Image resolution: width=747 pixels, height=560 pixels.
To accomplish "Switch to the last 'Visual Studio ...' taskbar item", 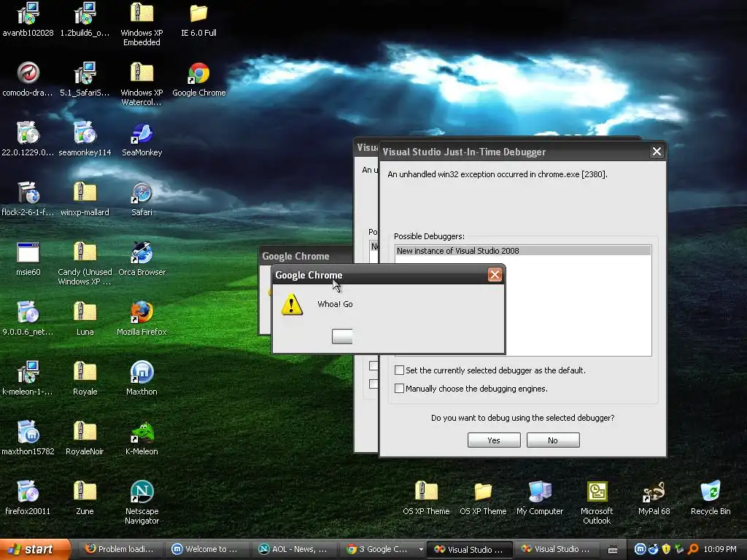I will [x=557, y=549].
